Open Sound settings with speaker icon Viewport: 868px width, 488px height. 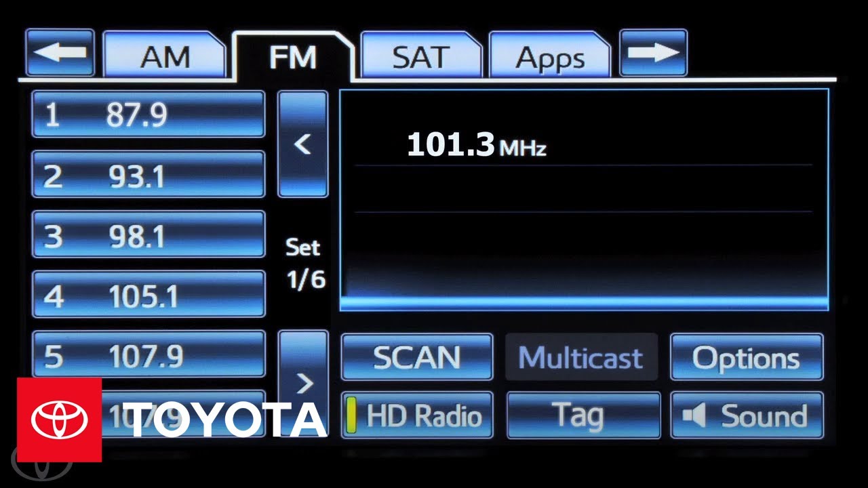pyautogui.click(x=747, y=415)
